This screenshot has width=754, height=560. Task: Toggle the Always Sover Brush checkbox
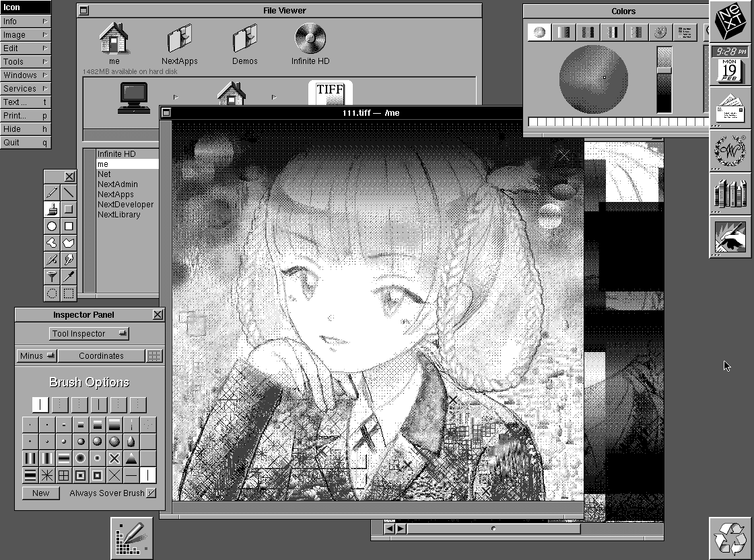tap(151, 493)
